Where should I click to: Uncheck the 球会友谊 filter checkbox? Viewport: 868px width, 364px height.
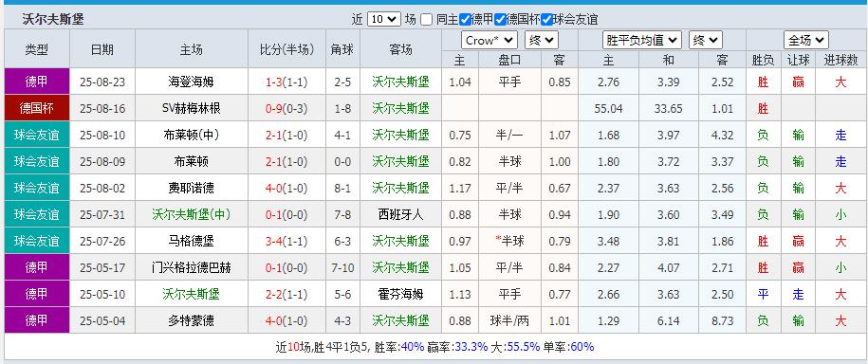click(547, 20)
